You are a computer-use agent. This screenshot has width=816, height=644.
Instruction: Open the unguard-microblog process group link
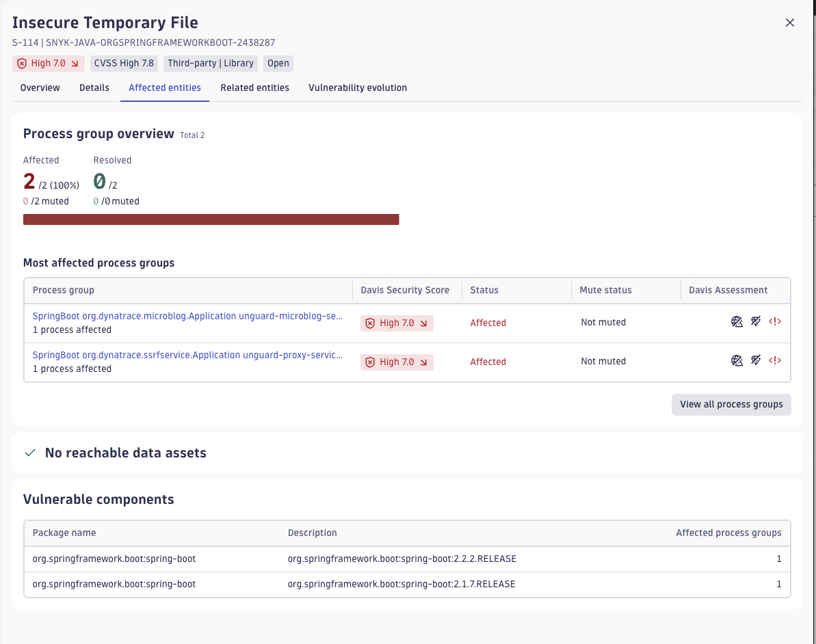pyautogui.click(x=187, y=316)
